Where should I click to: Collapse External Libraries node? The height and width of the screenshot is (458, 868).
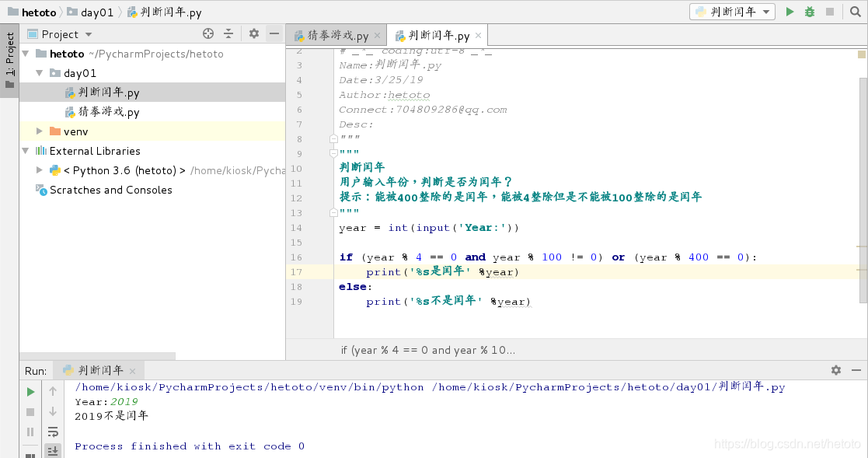tap(26, 151)
